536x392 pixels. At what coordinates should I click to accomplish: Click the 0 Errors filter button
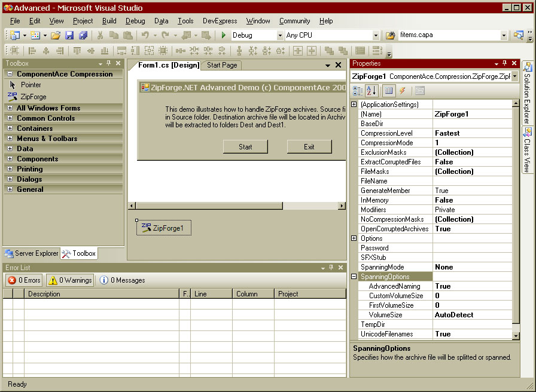(23, 280)
